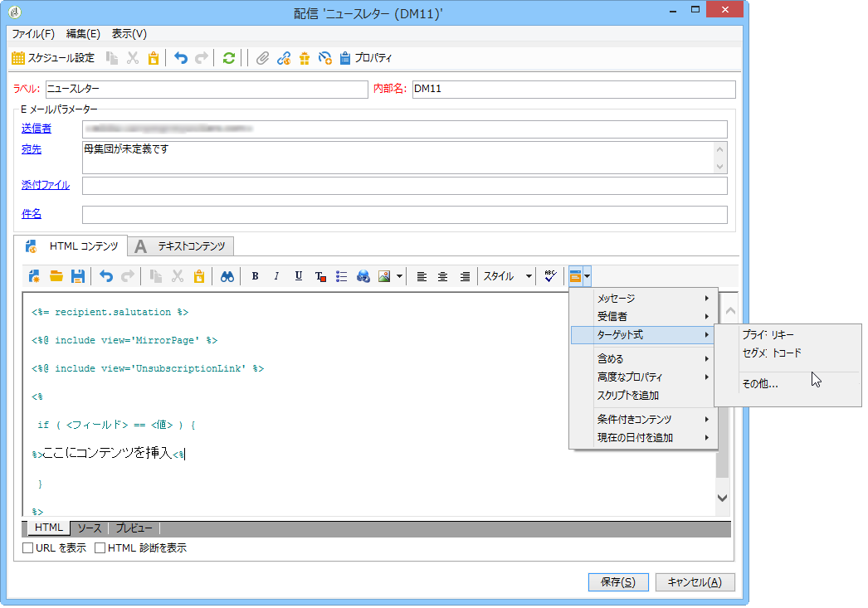
Task: Click redo arrow in editor toolbar
Action: [x=127, y=276]
